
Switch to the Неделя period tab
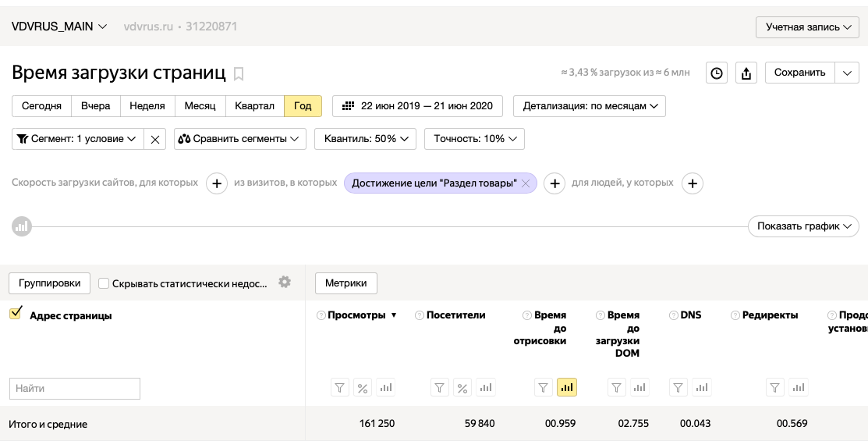pos(147,106)
